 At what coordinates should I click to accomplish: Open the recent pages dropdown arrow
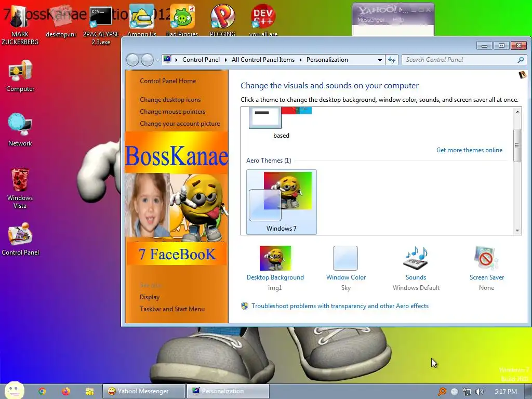pos(157,60)
